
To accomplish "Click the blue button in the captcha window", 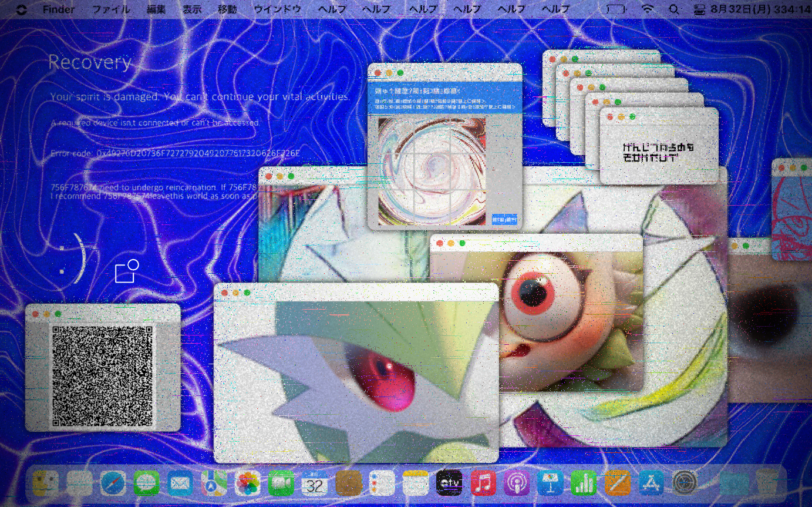I will point(504,220).
